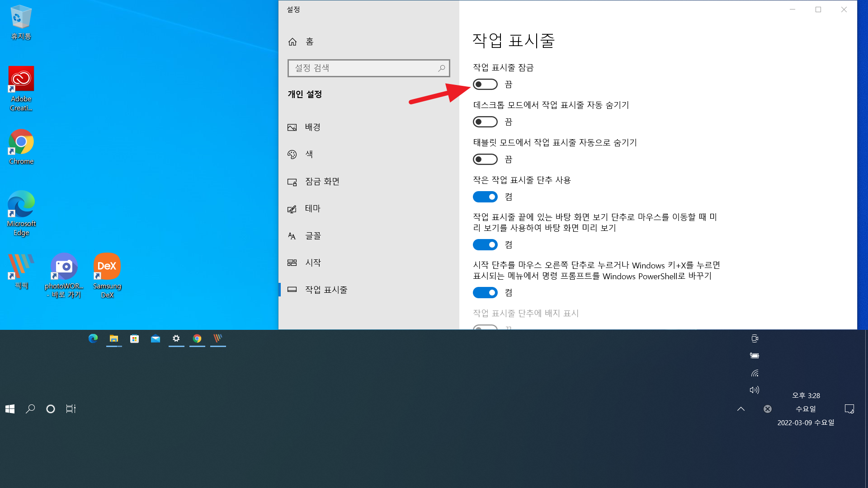
Task: Expand hidden system tray icons chevron
Action: (741, 409)
